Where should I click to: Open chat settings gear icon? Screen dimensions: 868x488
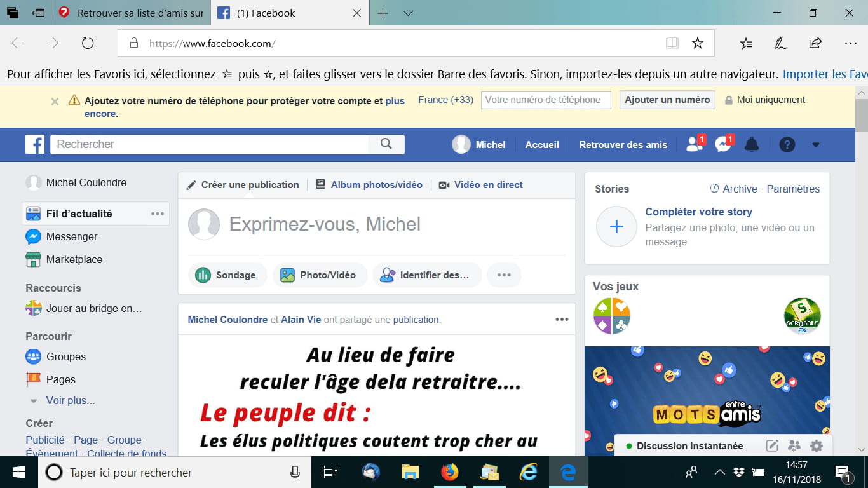(817, 446)
